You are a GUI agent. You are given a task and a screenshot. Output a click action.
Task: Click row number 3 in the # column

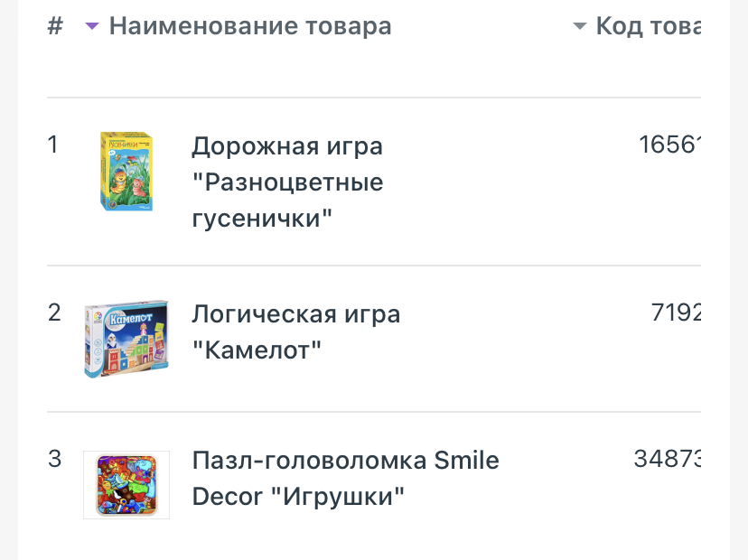click(x=54, y=459)
